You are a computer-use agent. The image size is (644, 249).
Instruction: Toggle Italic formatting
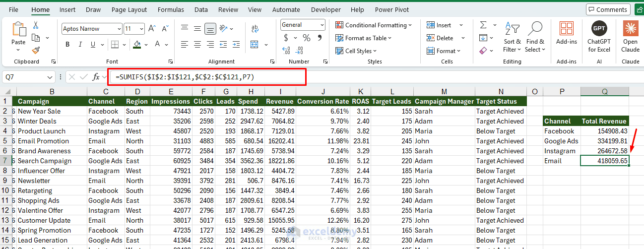pos(80,44)
